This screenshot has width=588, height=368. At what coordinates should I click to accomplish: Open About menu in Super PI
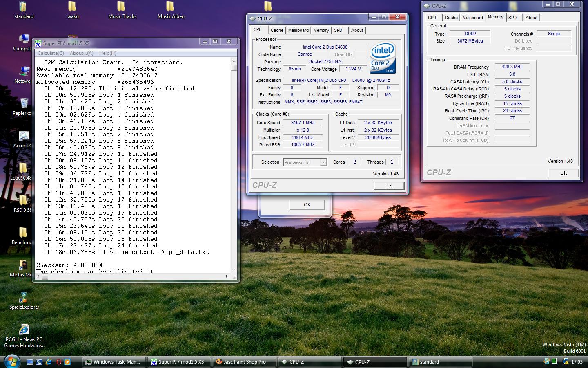(81, 53)
